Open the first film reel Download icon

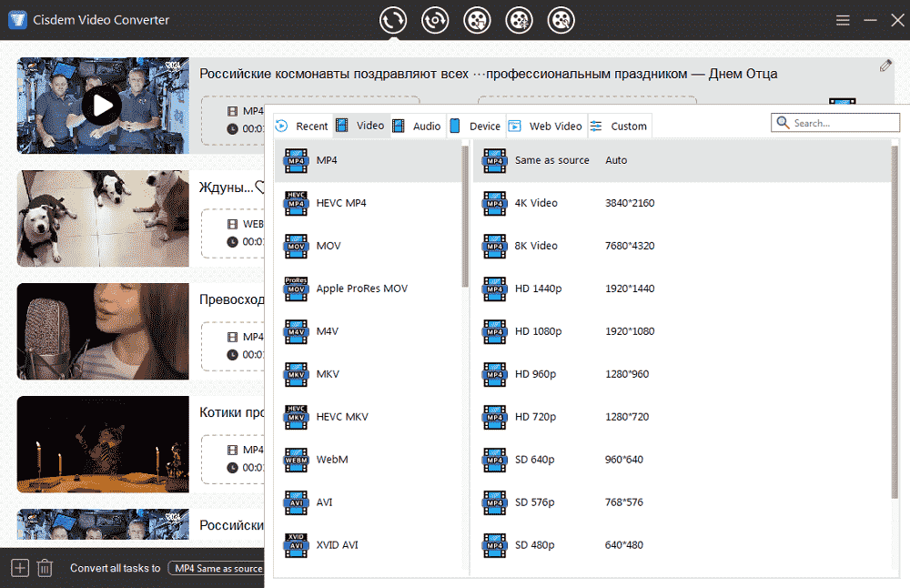coord(477,20)
